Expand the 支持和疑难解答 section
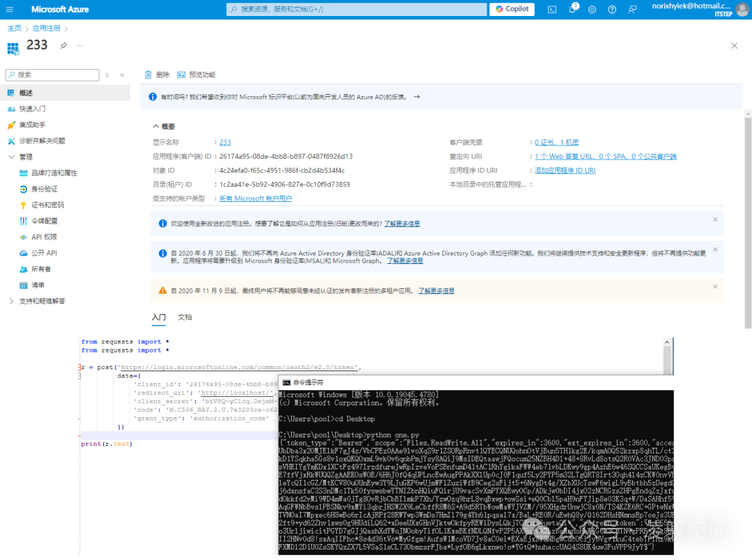 [x=12, y=301]
